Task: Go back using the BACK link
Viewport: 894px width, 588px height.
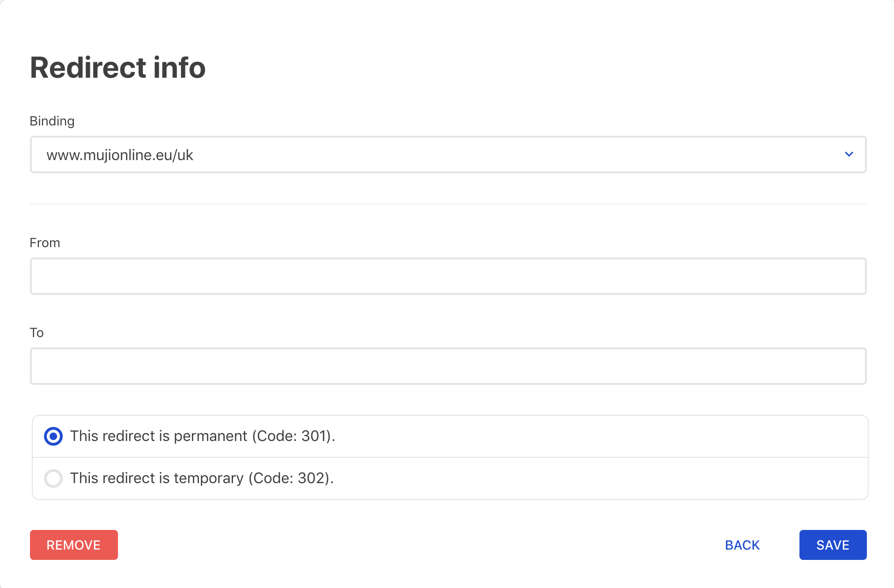Action: tap(742, 545)
